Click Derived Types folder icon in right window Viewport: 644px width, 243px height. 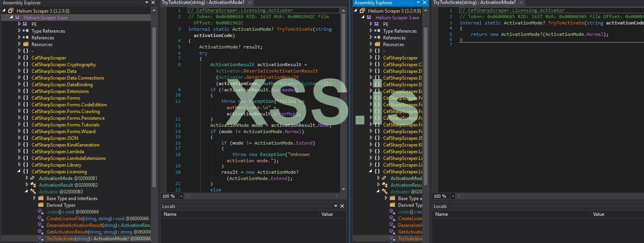(x=392, y=205)
